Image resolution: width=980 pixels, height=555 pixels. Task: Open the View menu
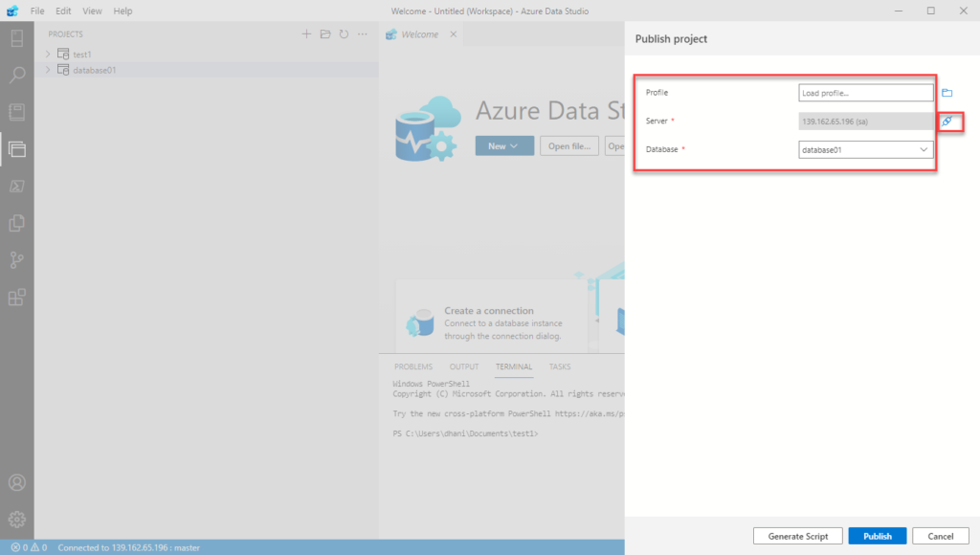coord(92,11)
